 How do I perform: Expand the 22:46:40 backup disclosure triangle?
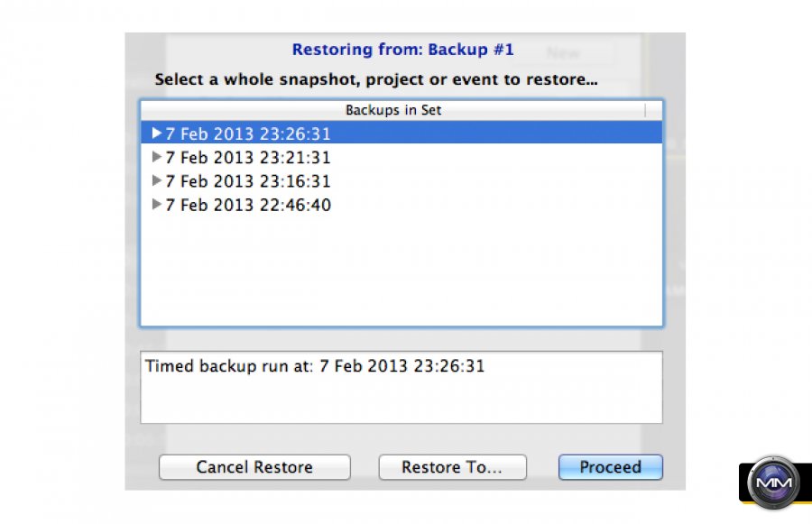coord(157,205)
